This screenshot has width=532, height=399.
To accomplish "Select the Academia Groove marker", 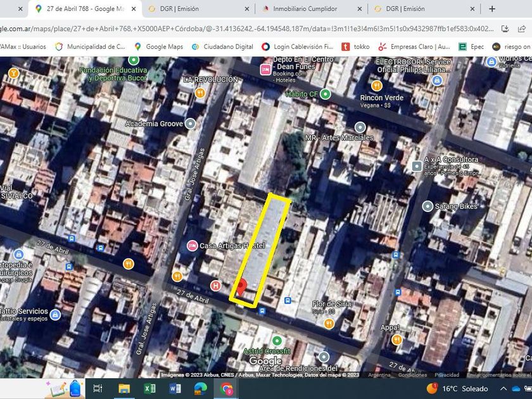I will [191, 124].
